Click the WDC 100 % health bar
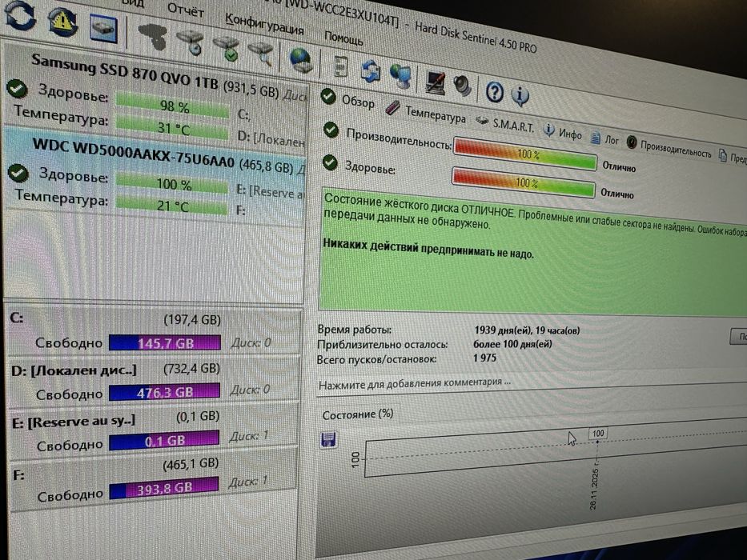Viewport: 747px width, 560px height. pyautogui.click(x=171, y=184)
